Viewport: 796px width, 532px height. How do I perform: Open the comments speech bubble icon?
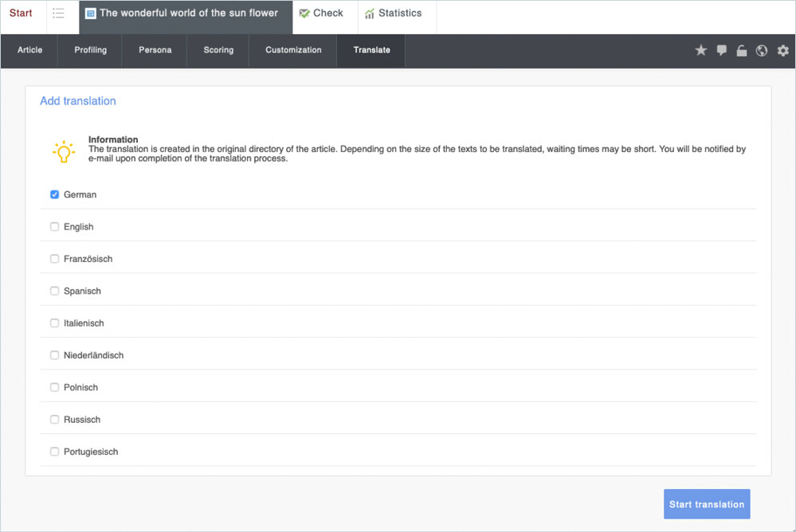[721, 50]
